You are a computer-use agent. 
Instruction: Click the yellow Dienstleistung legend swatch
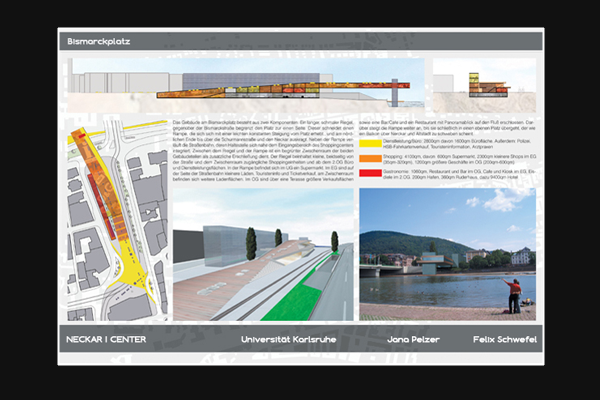tap(369, 145)
